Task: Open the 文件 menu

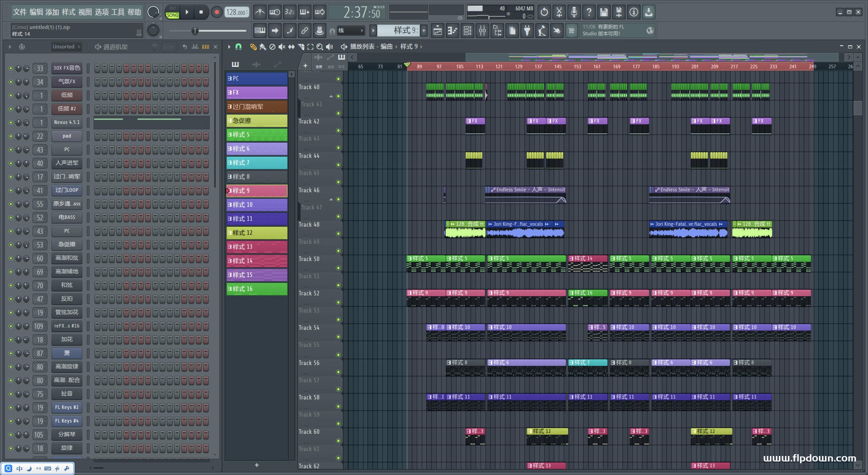Action: [x=20, y=12]
